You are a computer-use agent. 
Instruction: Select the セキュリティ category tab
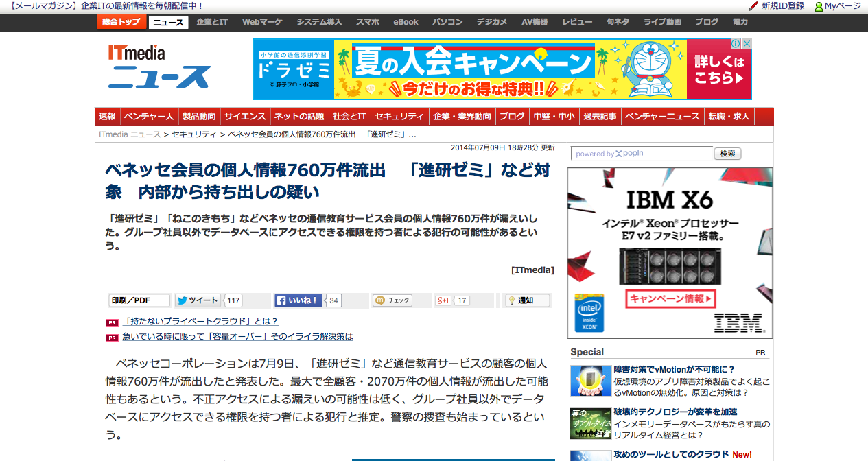click(x=400, y=117)
